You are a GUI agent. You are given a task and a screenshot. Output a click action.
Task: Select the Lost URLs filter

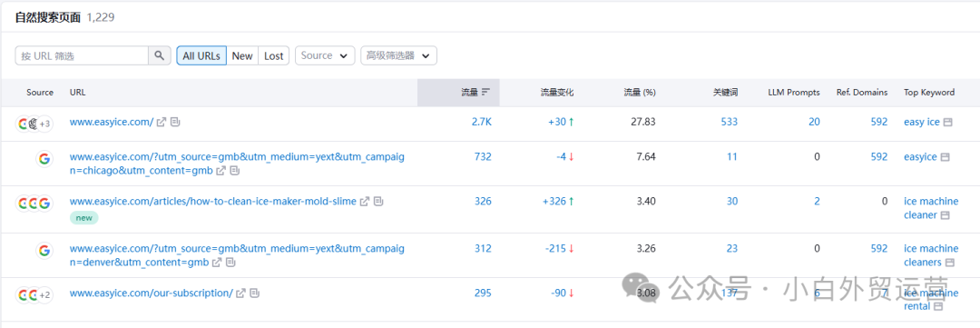pos(273,55)
